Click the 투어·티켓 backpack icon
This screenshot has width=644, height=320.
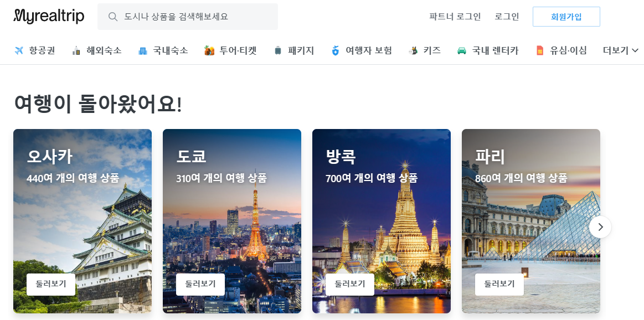tap(209, 50)
